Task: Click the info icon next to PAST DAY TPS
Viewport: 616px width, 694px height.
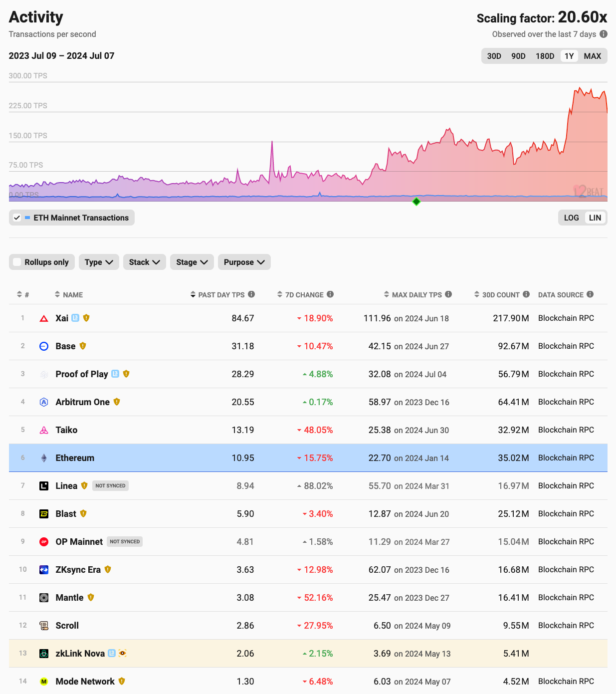Action: tap(251, 294)
